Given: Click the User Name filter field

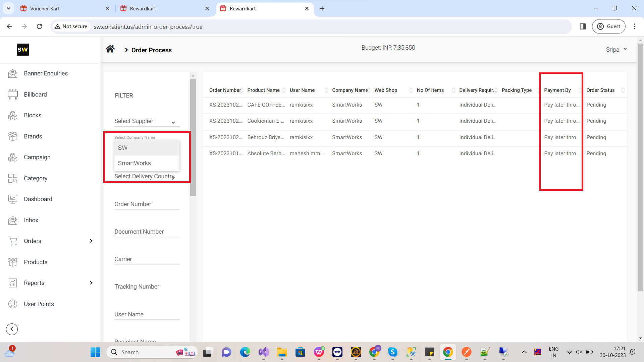Looking at the screenshot, I should (147, 314).
